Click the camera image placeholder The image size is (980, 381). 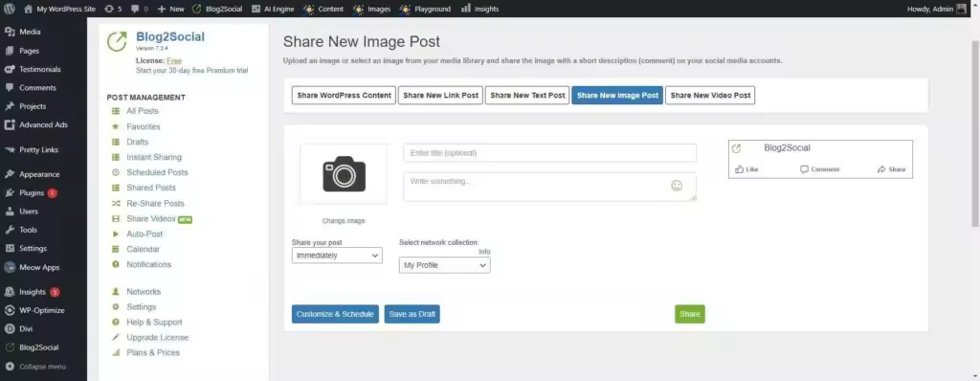344,174
